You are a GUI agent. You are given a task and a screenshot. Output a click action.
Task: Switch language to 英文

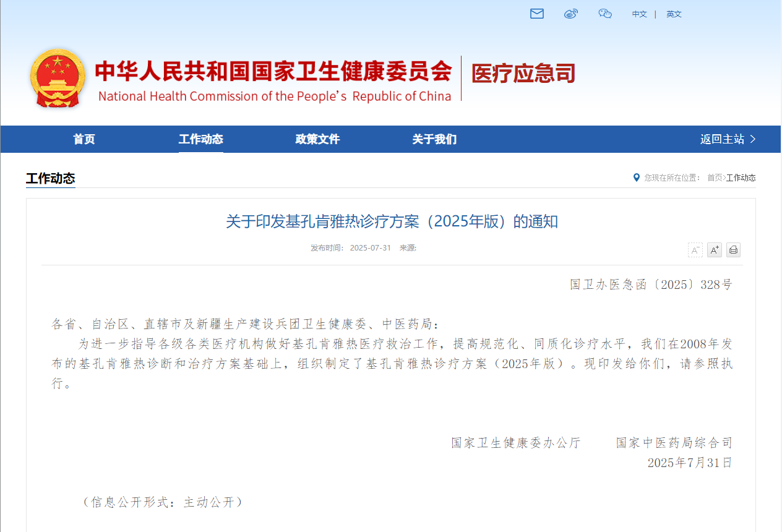[x=674, y=14]
